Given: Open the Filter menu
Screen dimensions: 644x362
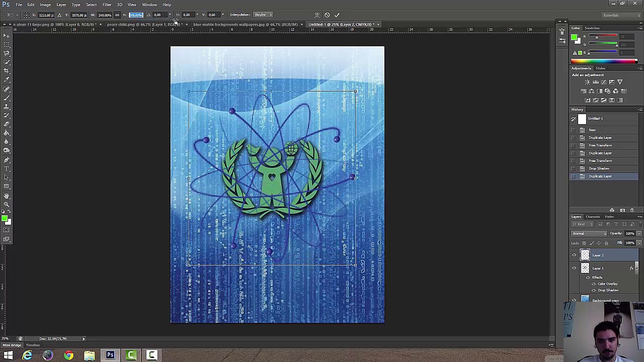Looking at the screenshot, I should pos(107,5).
